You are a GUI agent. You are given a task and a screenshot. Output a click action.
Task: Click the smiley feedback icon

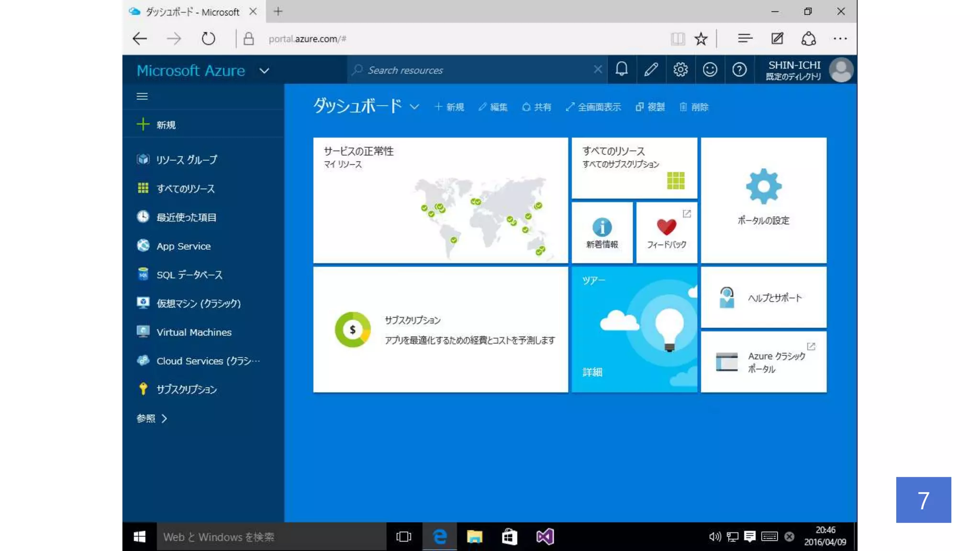710,70
